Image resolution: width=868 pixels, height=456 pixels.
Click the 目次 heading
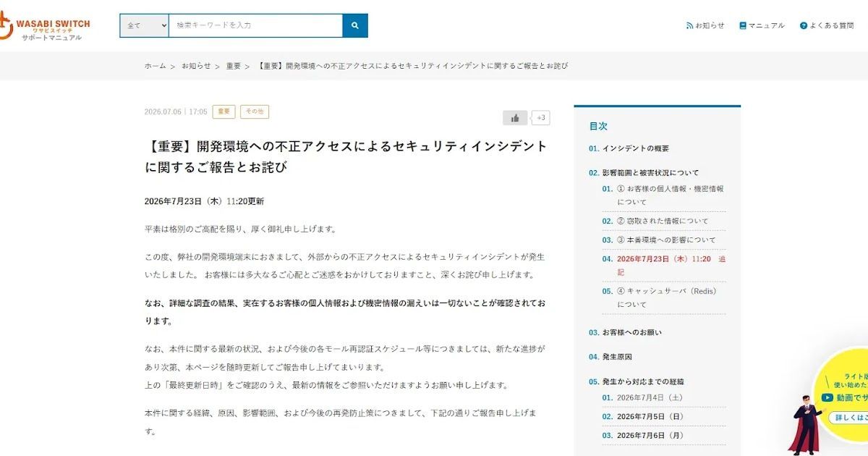click(598, 126)
